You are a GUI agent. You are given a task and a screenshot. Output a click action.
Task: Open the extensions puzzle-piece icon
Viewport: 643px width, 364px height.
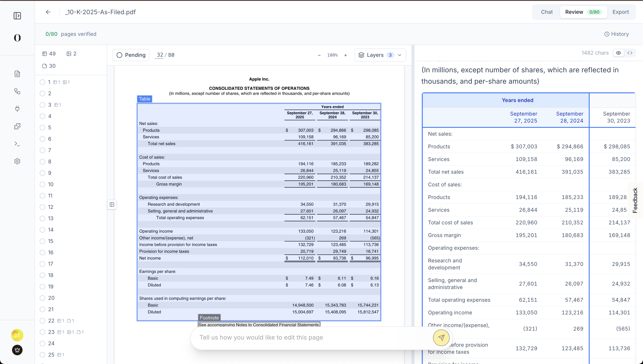17,126
